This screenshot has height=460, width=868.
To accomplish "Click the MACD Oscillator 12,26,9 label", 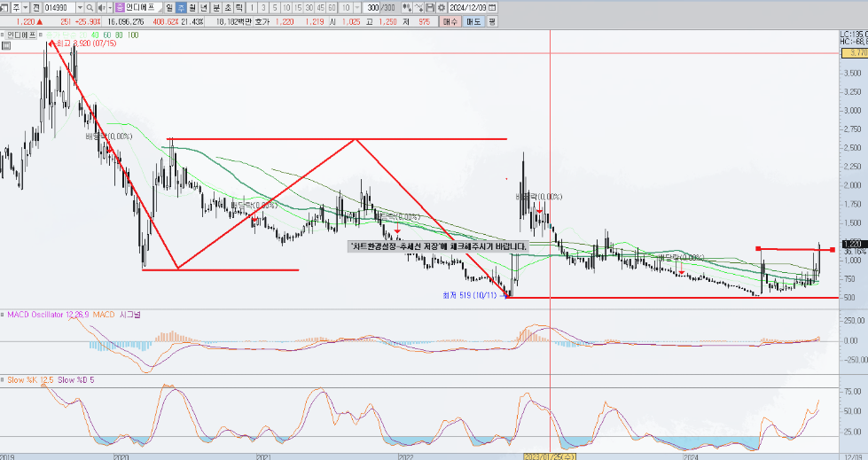I will click(x=48, y=315).
